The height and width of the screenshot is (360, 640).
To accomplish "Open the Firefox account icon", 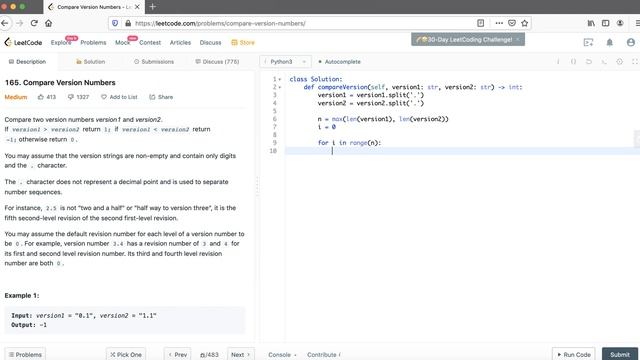I will pyautogui.click(x=620, y=23).
